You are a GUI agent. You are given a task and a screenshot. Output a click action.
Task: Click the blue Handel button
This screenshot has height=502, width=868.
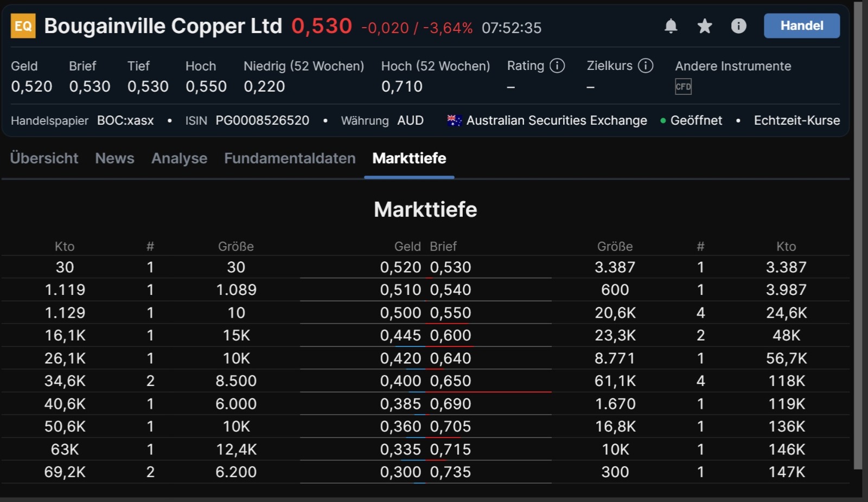tap(801, 25)
